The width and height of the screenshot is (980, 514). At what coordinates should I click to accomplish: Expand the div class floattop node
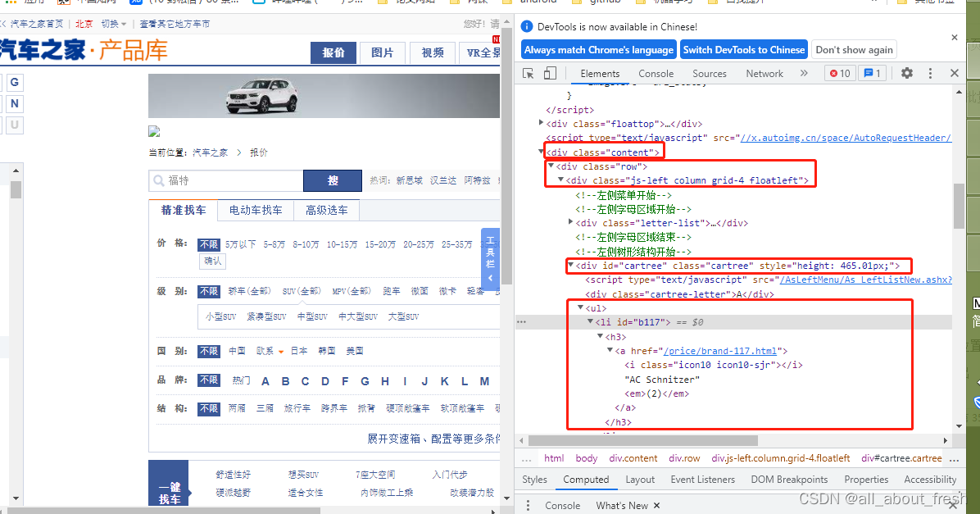(542, 123)
